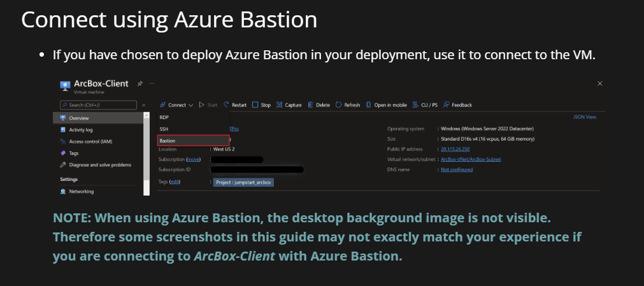The height and width of the screenshot is (286, 644).
Task: Open the ArcBox-VNet/ArcBox-Subnet link
Action: (471, 159)
